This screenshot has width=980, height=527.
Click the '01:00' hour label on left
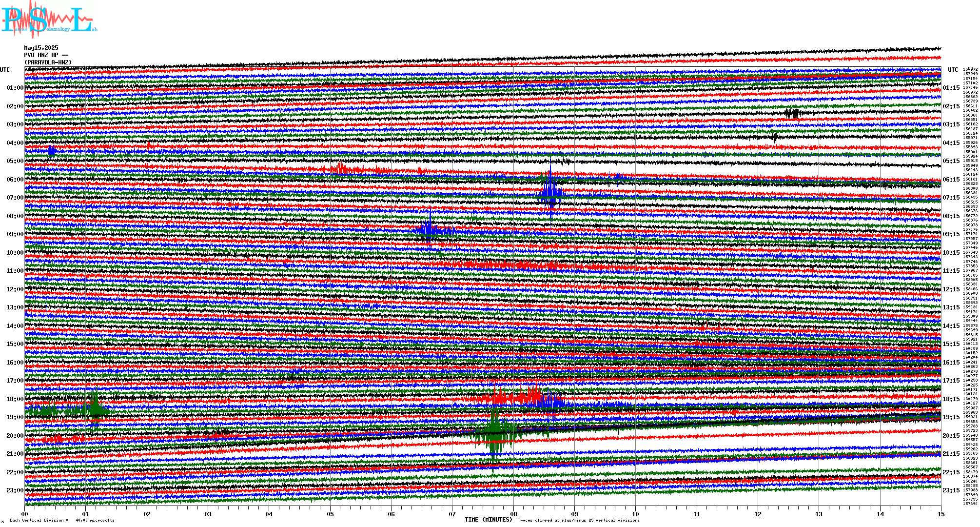[x=15, y=88]
